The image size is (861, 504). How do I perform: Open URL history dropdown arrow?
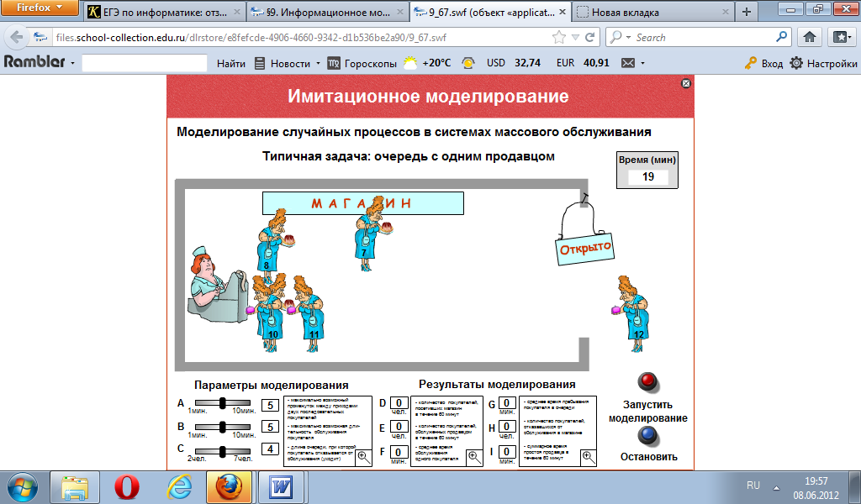(575, 37)
